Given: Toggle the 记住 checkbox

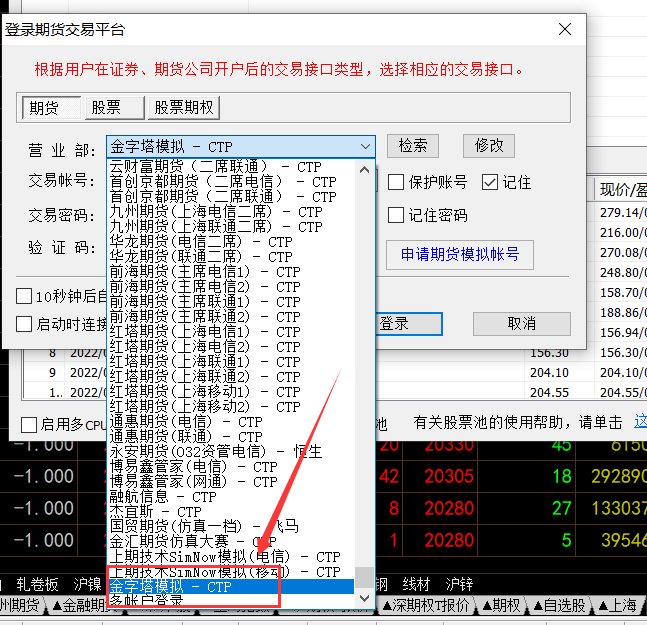Looking at the screenshot, I should click(490, 182).
